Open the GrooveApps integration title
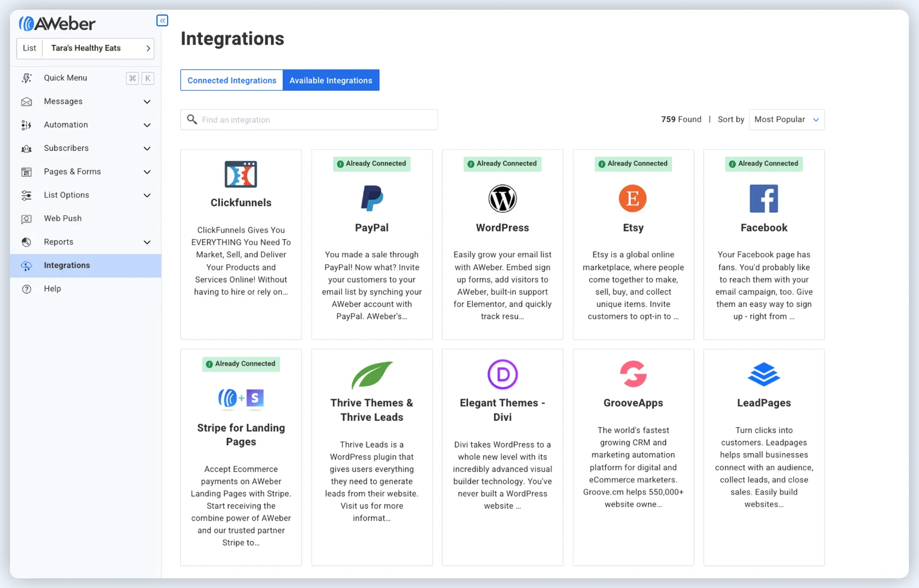Viewport: 919px width, 588px height. (x=633, y=403)
